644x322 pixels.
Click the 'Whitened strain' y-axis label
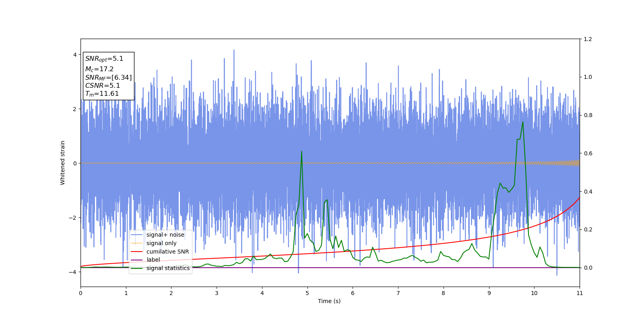(x=63, y=163)
